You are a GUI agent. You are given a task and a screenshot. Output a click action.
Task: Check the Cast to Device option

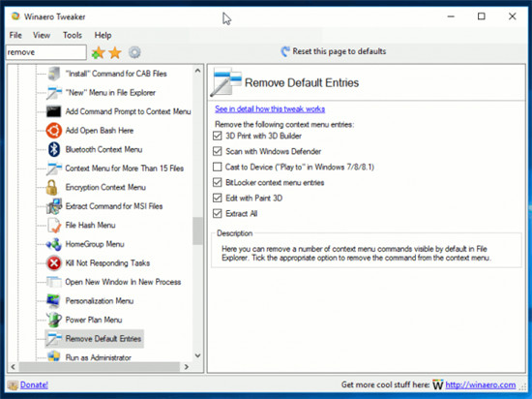[x=217, y=168]
